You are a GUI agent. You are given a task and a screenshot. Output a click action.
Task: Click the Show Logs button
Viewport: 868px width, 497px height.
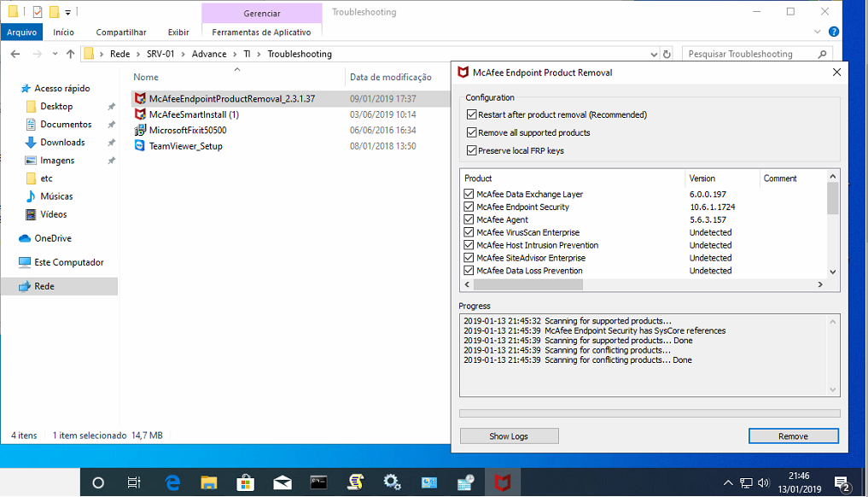[x=509, y=436]
